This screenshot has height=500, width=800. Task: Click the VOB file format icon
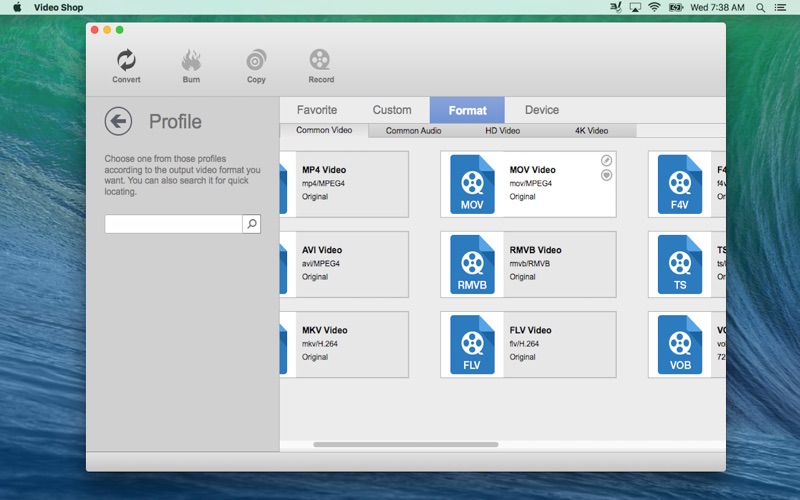[x=680, y=344]
